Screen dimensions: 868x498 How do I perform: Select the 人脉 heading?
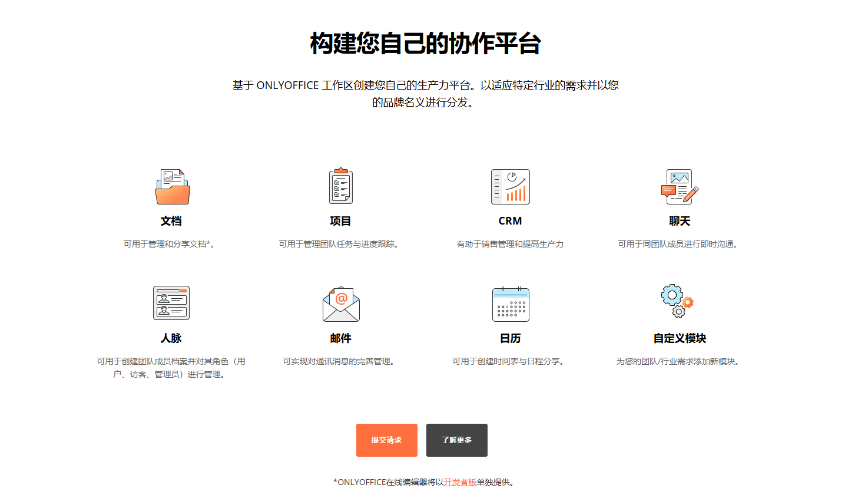[171, 338]
